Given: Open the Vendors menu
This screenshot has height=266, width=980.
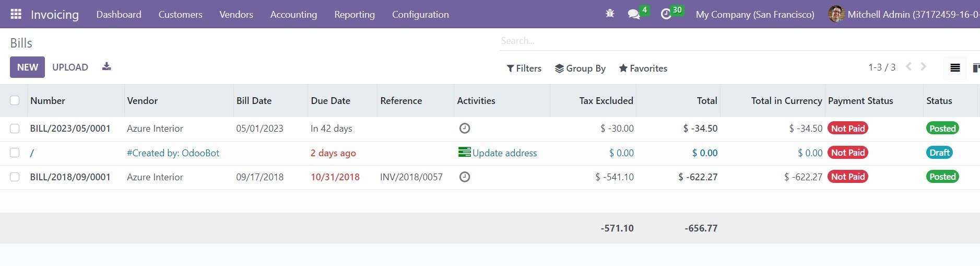Looking at the screenshot, I should (236, 14).
